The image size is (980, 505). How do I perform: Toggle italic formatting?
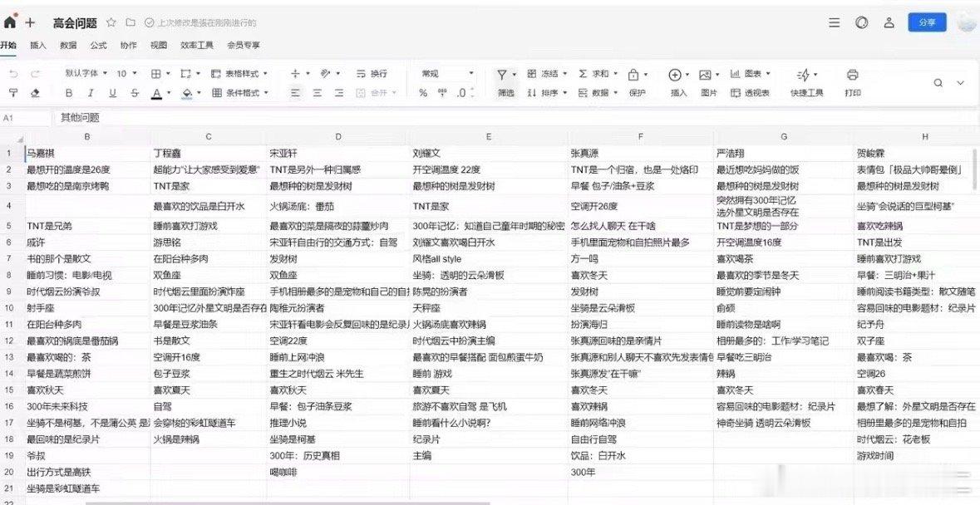coord(91,92)
